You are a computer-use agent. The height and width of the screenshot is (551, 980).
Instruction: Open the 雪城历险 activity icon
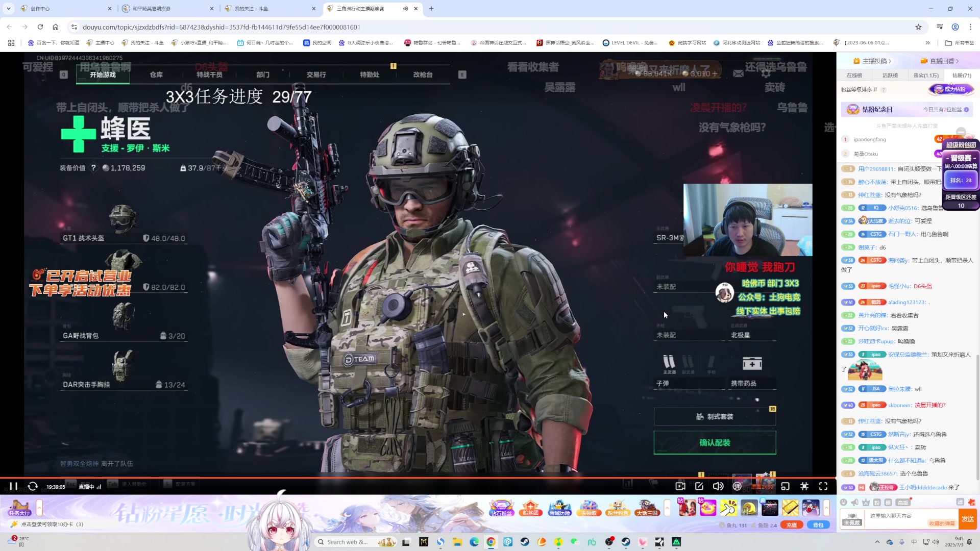(559, 508)
